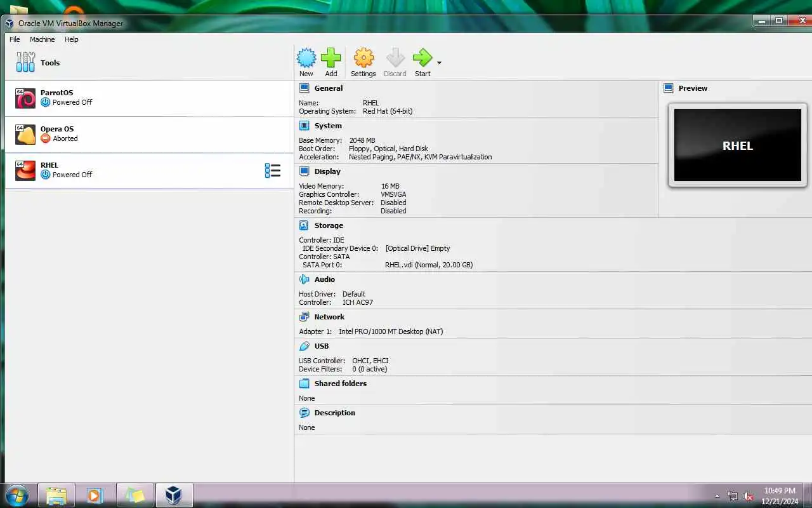Open File Explorer from the taskbar
812x508 pixels.
pyautogui.click(x=56, y=495)
